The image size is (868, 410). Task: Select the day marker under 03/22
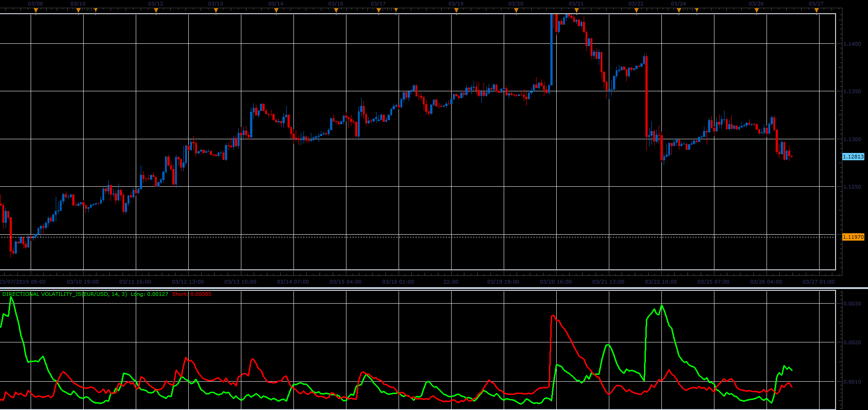(636, 10)
